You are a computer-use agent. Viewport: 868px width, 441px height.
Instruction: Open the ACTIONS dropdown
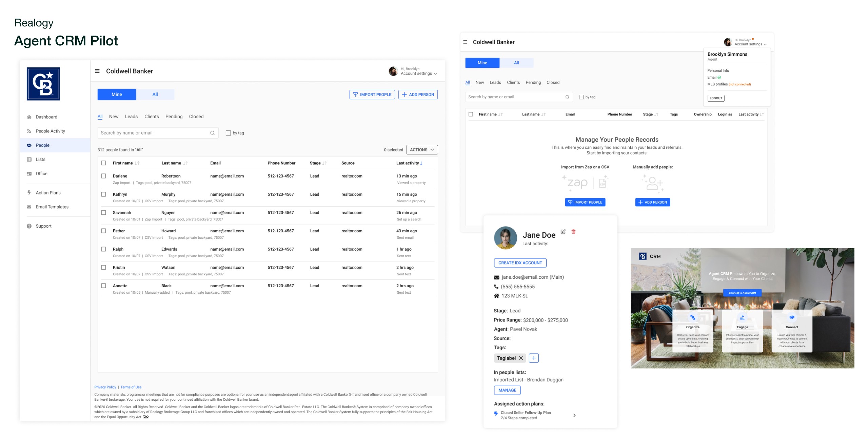coord(422,150)
